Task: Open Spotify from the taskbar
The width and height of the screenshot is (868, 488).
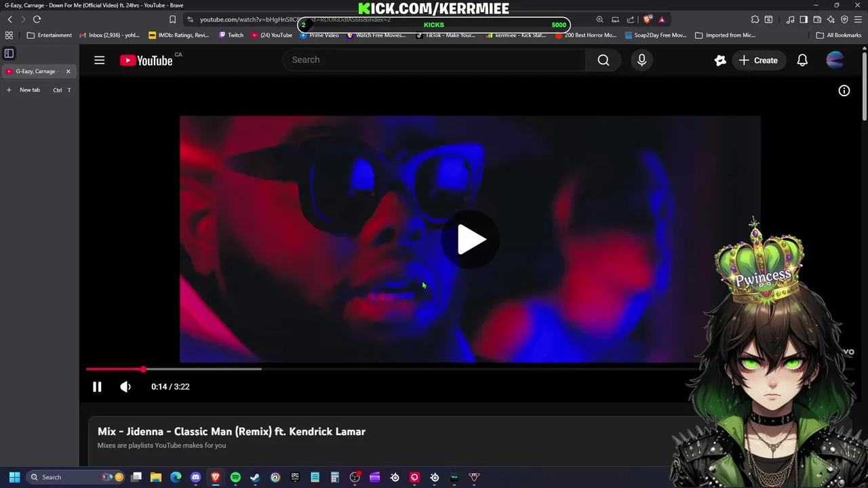Action: click(x=235, y=477)
